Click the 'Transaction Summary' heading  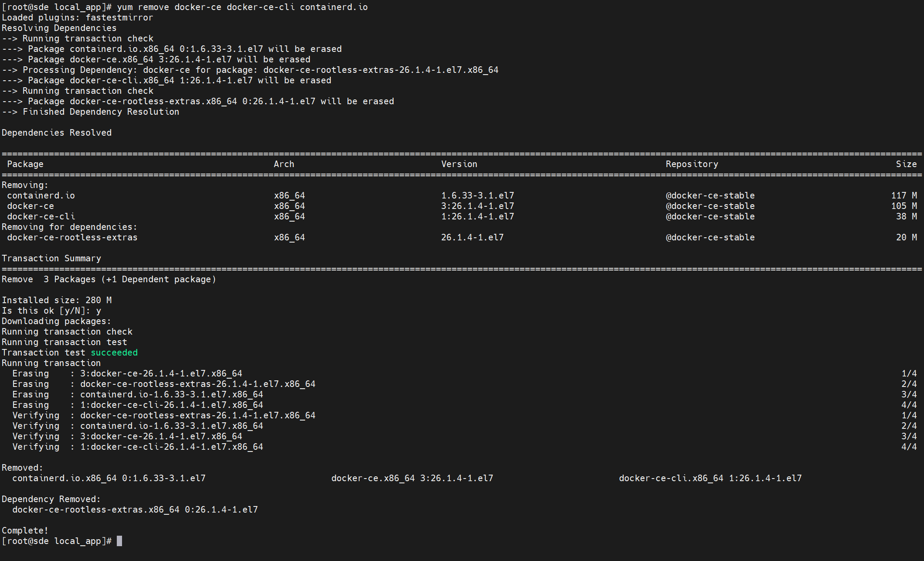point(51,258)
